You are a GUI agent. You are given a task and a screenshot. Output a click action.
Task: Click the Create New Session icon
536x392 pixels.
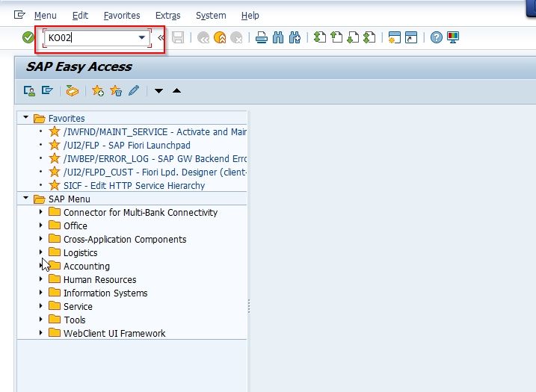click(395, 37)
